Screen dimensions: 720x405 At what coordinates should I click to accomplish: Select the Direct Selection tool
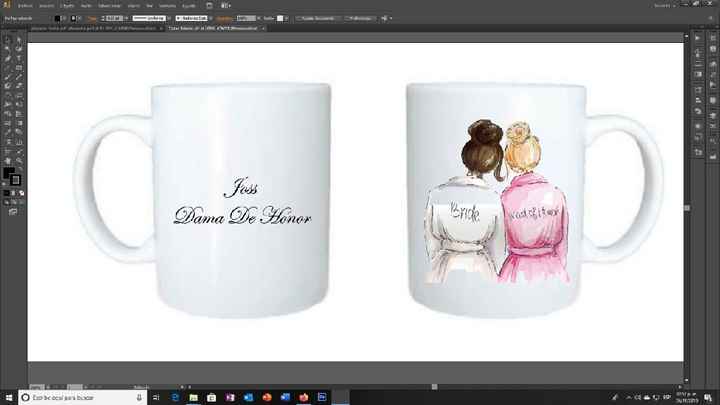[19, 40]
